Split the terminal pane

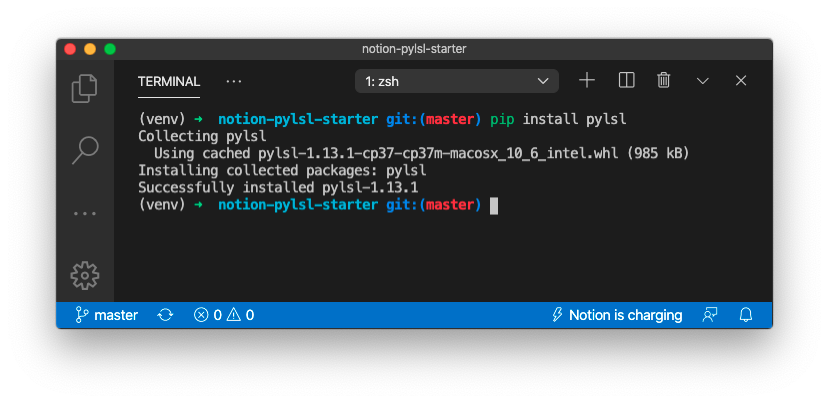(626, 80)
